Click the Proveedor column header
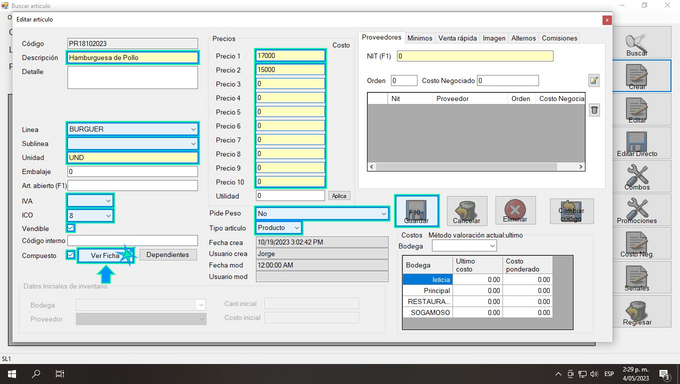Image resolution: width=680 pixels, height=384 pixels. pos(469,98)
